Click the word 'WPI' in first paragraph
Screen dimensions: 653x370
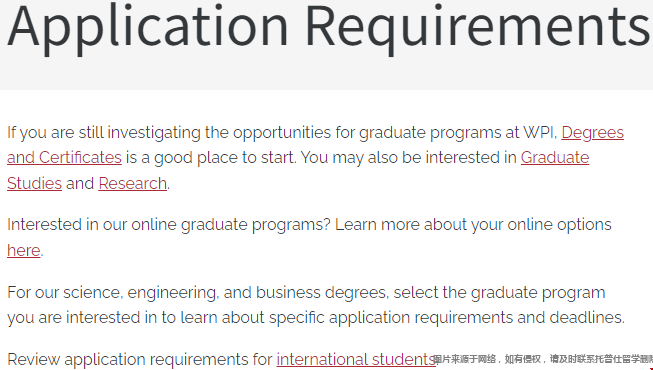[x=540, y=132]
